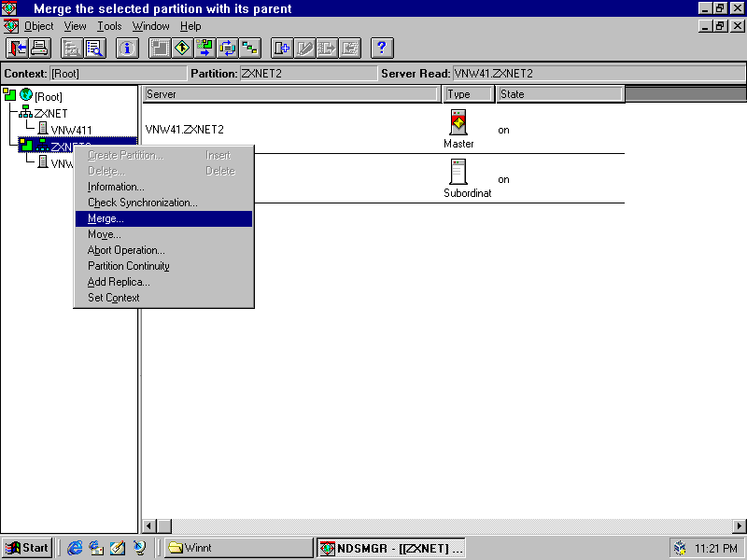Viewport: 747px width, 560px height.
Task: Open the Object menu
Action: coord(39,26)
